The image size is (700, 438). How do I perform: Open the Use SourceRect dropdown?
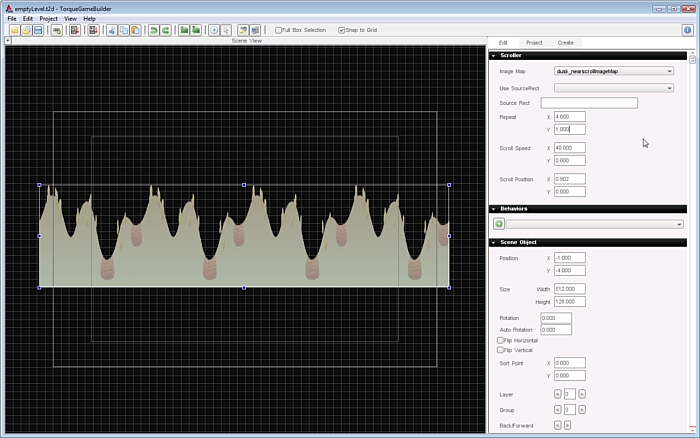(614, 88)
